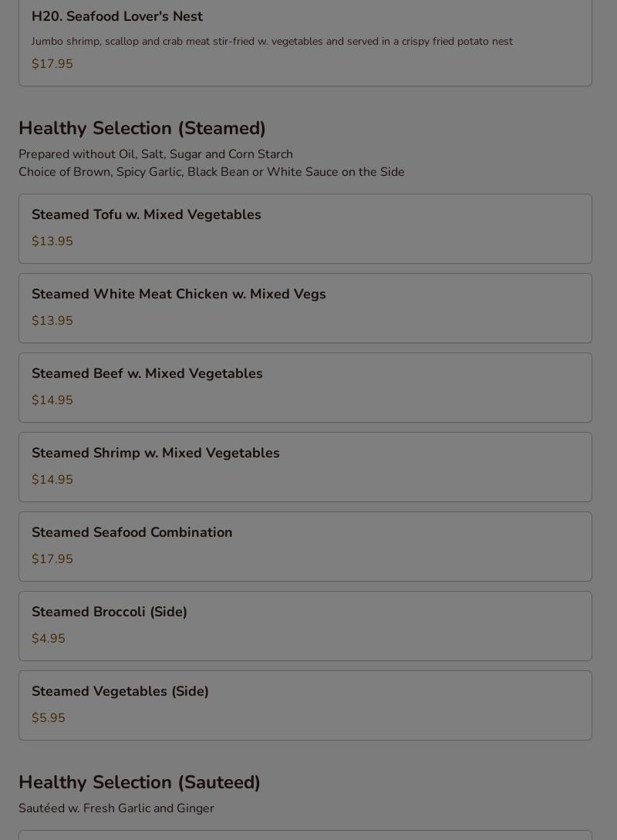Click the $5.95 Steamed Vegetables price
The width and height of the screenshot is (617, 840).
point(48,718)
